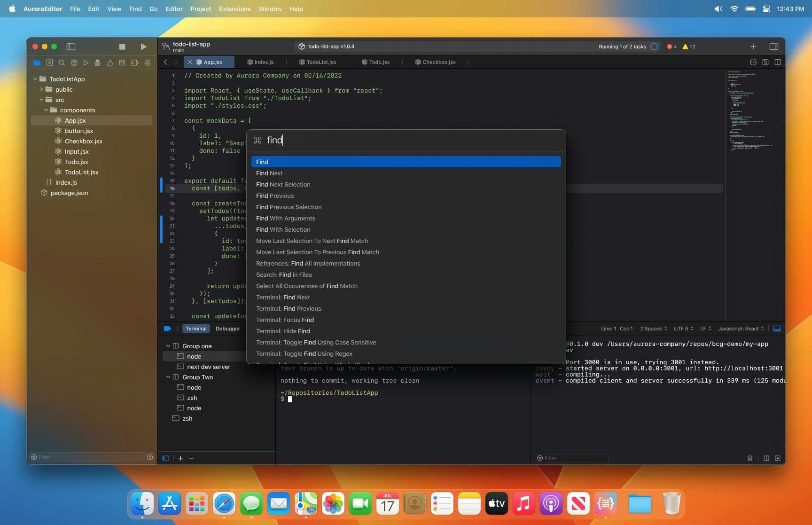The width and height of the screenshot is (812, 525).
Task: Stop the running task with the square icon
Action: 122,47
